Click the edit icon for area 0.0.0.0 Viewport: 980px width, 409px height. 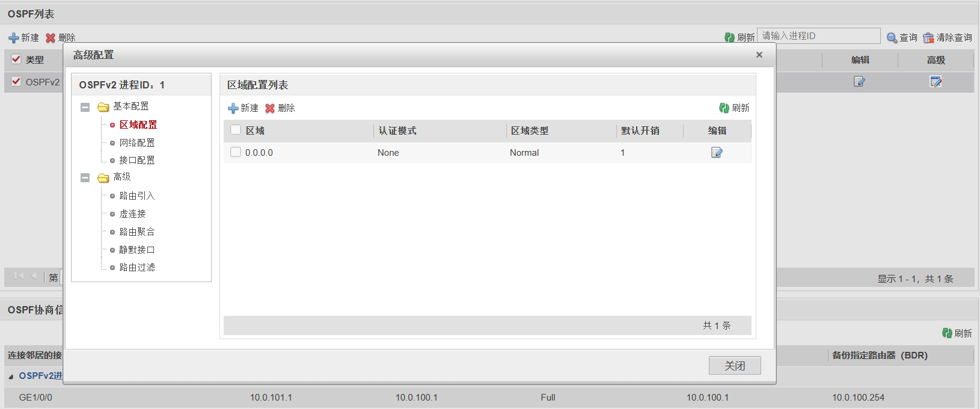coord(717,153)
